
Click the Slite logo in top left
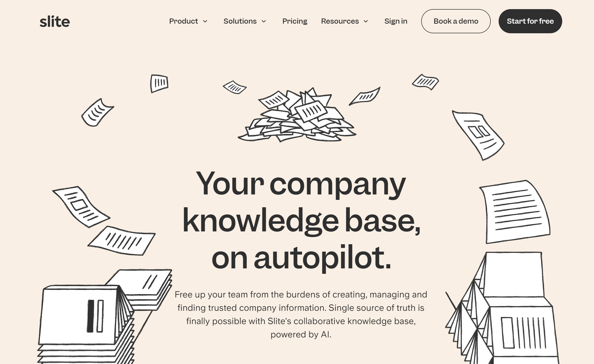54,21
